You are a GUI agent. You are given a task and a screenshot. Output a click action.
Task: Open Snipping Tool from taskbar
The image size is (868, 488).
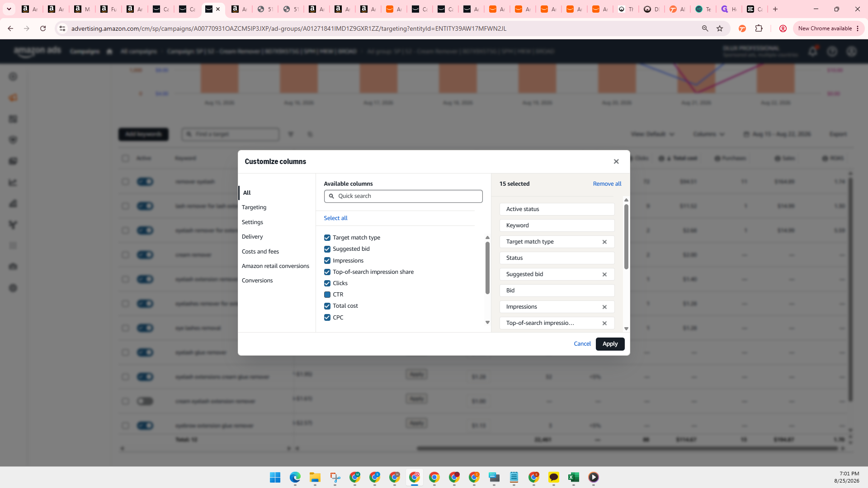[335, 477]
